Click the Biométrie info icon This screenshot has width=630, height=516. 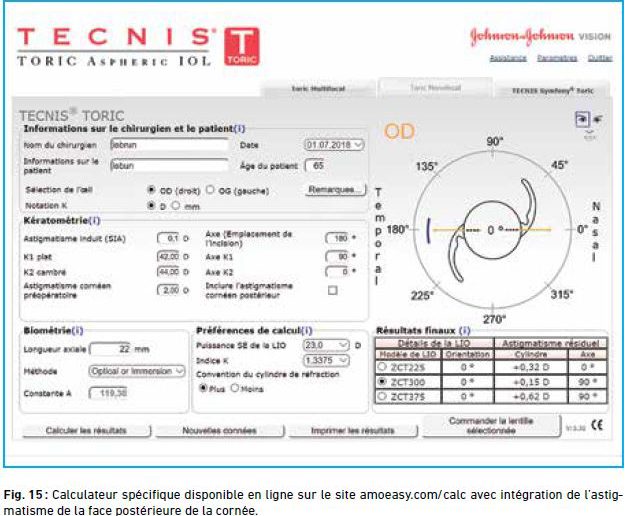(x=77, y=331)
